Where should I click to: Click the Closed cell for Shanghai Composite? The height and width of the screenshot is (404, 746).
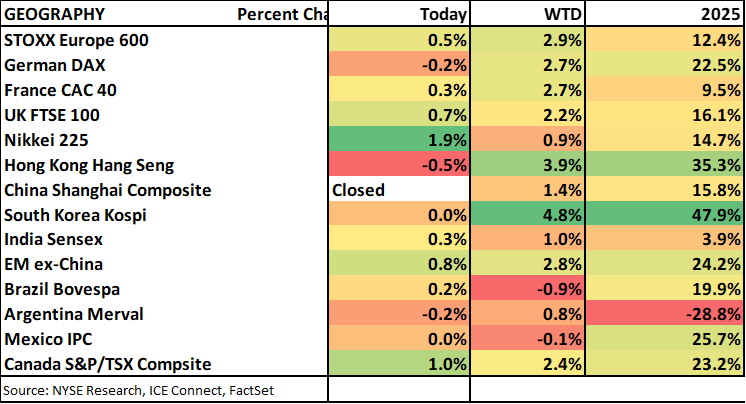coord(399,190)
